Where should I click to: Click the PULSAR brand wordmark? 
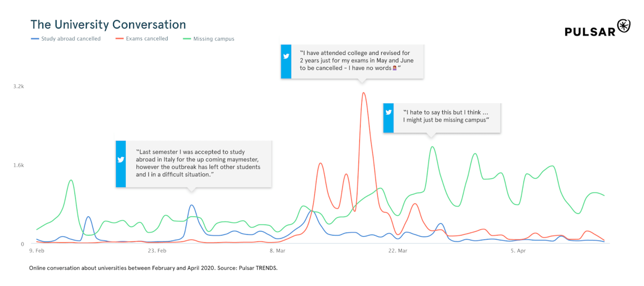point(590,32)
